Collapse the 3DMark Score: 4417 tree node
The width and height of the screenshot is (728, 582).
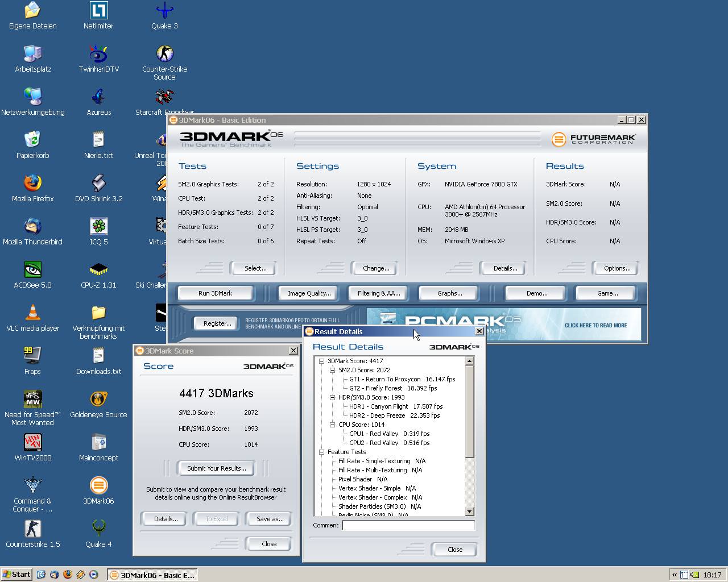click(321, 361)
